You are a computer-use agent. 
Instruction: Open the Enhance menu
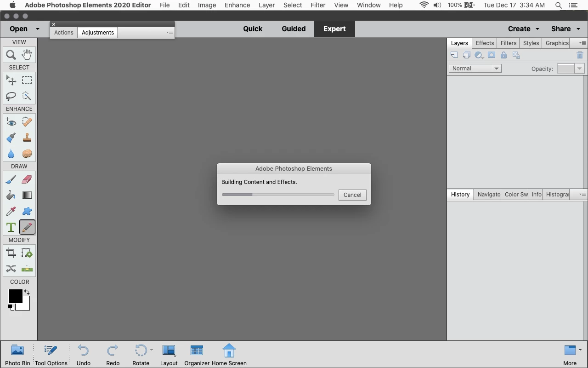[237, 5]
